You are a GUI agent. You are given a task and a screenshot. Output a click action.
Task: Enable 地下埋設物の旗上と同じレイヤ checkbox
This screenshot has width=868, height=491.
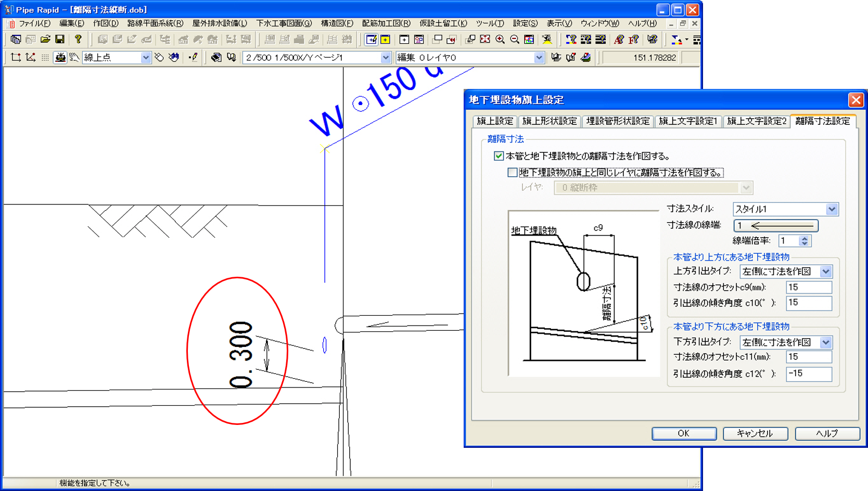(512, 173)
